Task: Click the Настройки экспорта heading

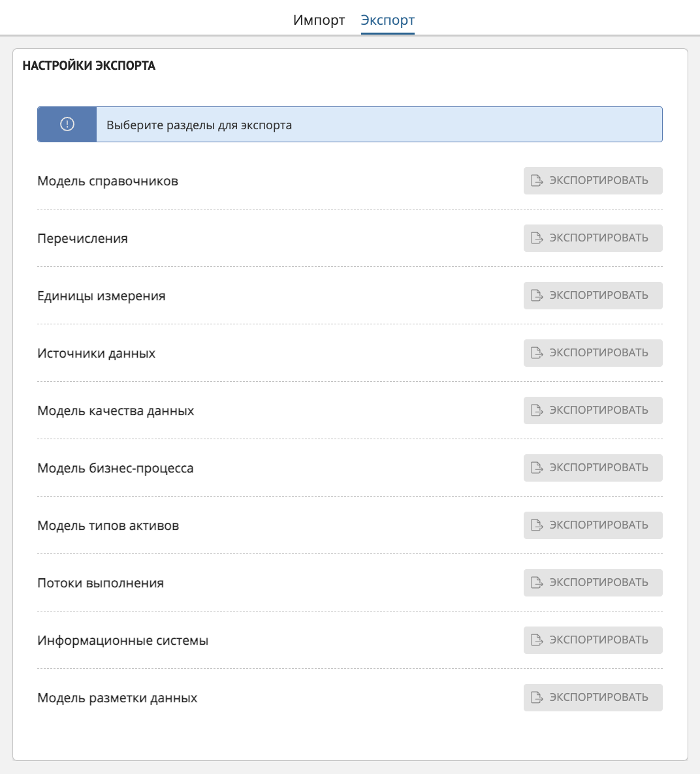Action: click(89, 66)
